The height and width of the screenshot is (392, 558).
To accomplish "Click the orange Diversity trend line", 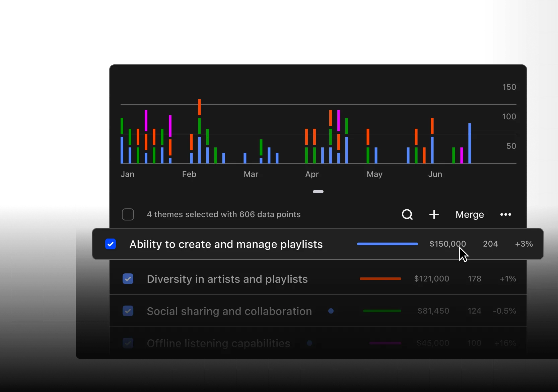I will pyautogui.click(x=380, y=279).
